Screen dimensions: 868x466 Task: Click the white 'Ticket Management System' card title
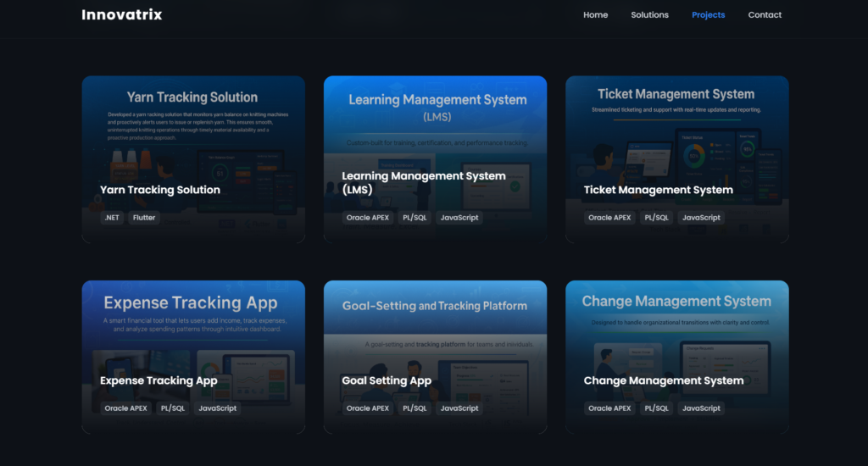click(x=658, y=190)
